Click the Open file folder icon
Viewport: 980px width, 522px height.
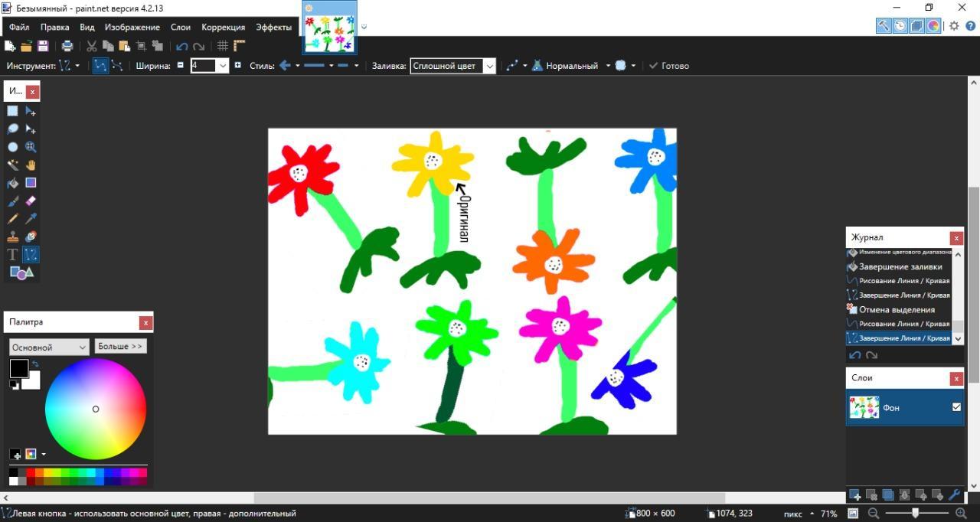click(26, 46)
